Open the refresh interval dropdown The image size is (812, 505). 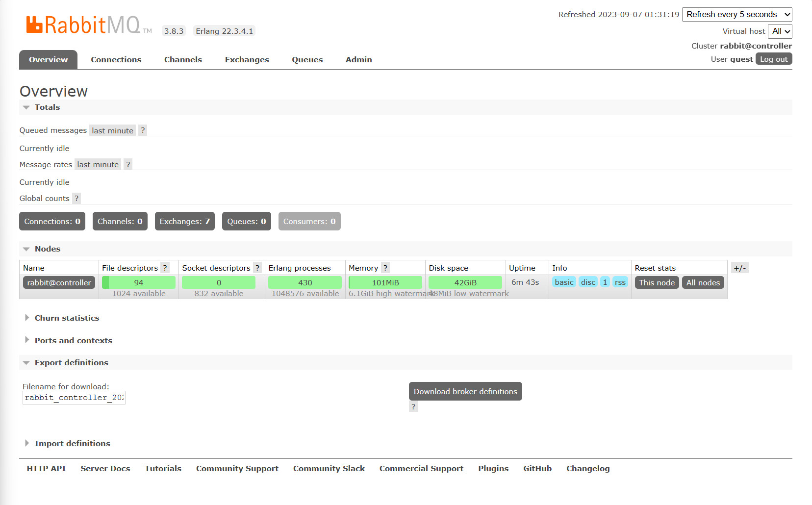pyautogui.click(x=737, y=15)
